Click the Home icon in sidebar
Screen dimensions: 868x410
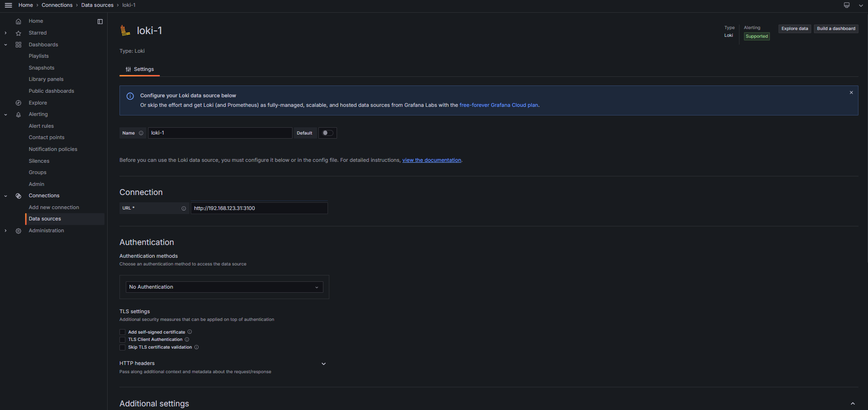pyautogui.click(x=19, y=21)
